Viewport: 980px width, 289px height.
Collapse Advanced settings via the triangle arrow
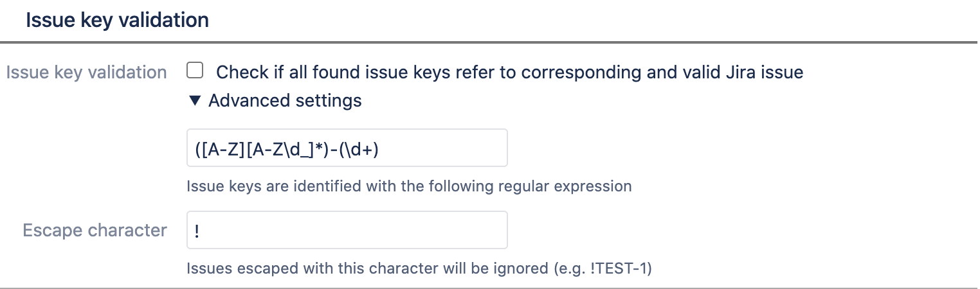click(x=195, y=101)
